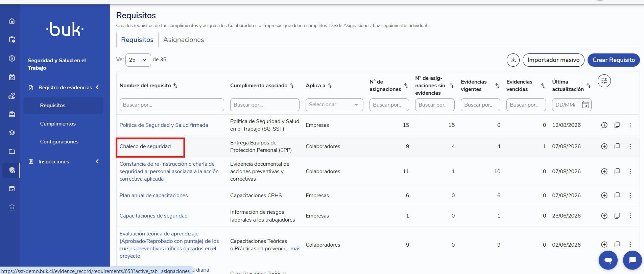This screenshot has width=644, height=274.
Task: Sort by Última actualización column
Action: coord(589,86)
